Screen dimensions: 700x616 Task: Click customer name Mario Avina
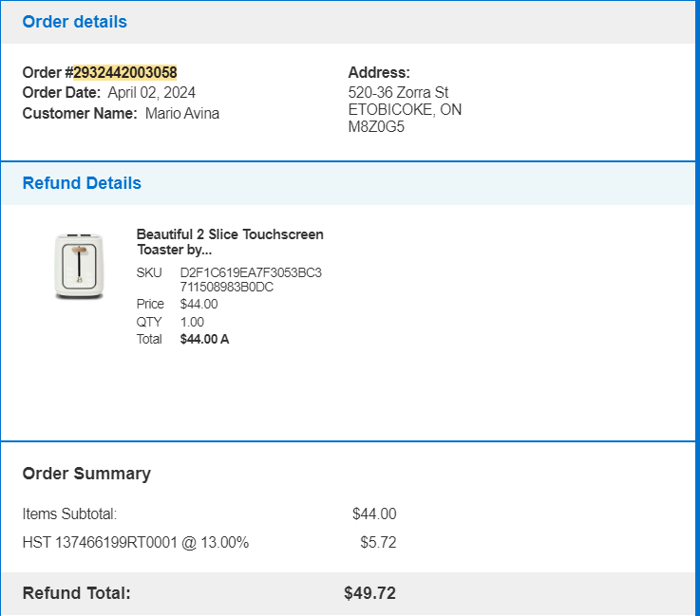pos(182,113)
